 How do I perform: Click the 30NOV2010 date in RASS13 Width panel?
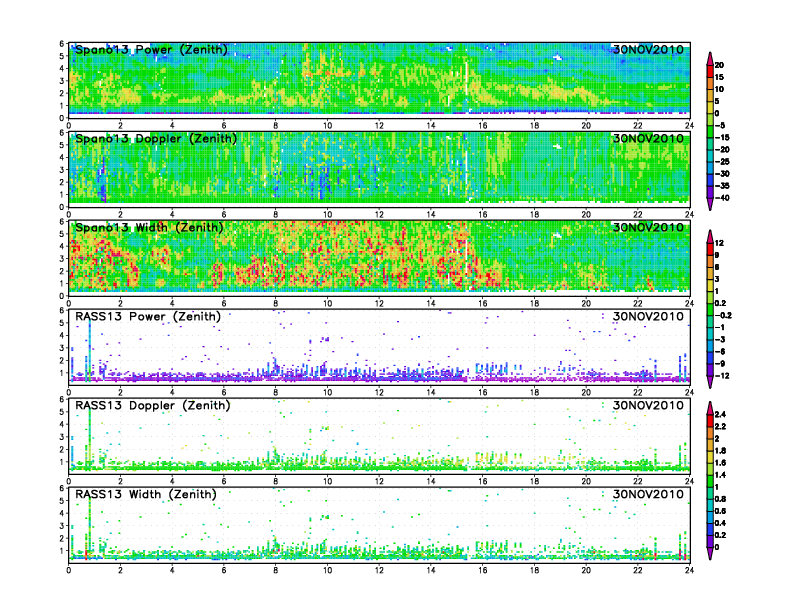click(648, 494)
